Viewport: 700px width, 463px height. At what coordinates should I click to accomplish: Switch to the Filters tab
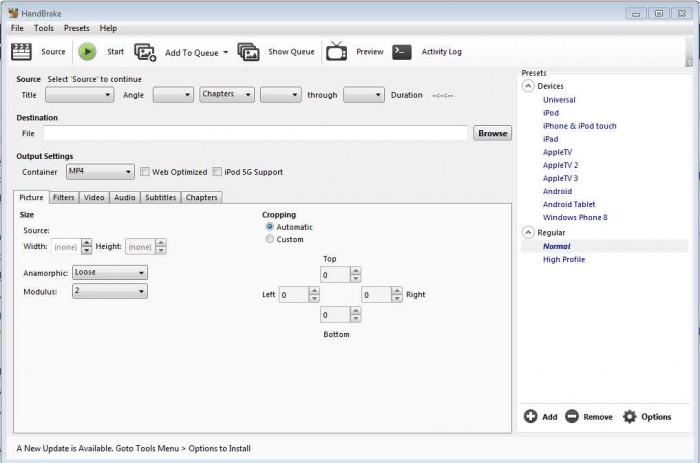[63, 197]
